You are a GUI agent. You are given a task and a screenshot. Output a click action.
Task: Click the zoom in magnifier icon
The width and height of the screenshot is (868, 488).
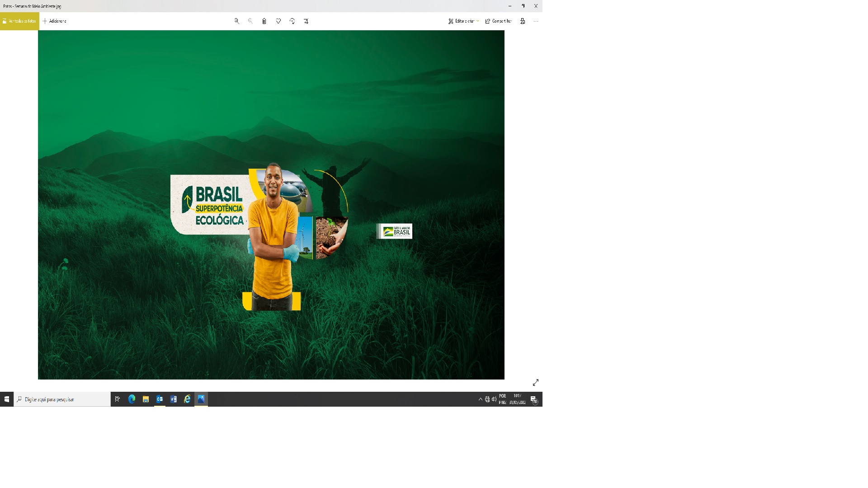pos(236,21)
